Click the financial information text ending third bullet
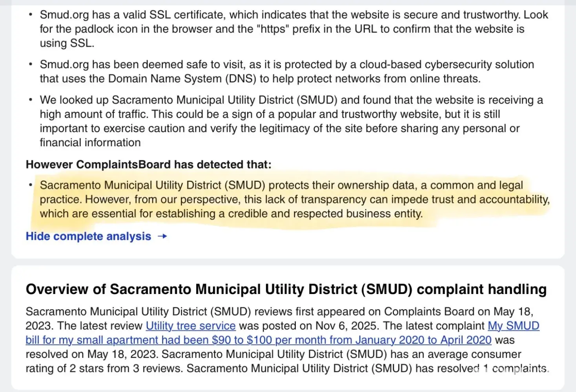 (90, 143)
